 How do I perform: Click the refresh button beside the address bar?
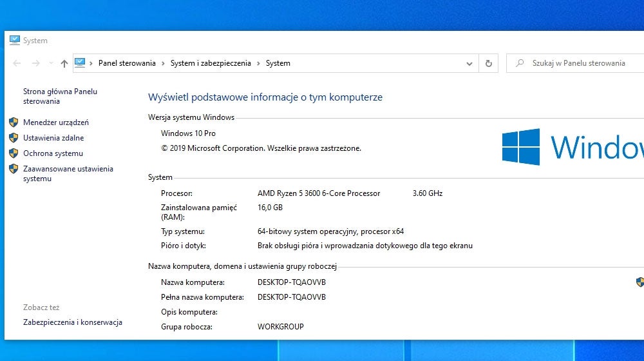click(488, 63)
